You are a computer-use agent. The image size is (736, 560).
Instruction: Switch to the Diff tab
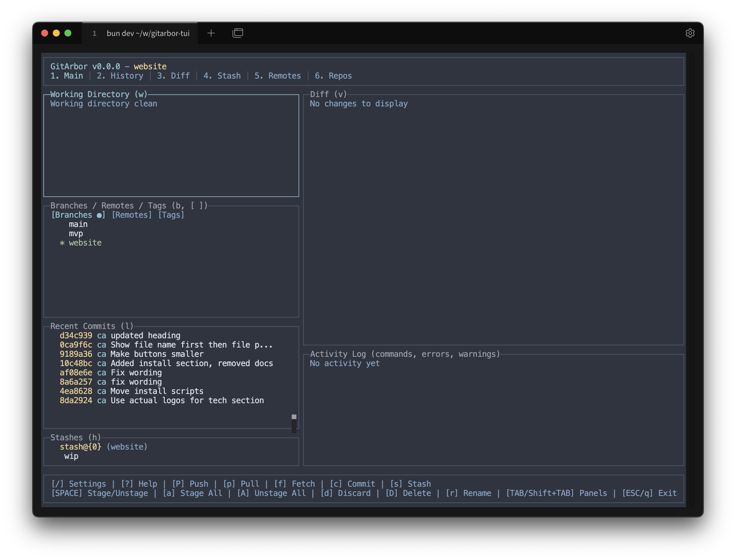tap(173, 76)
